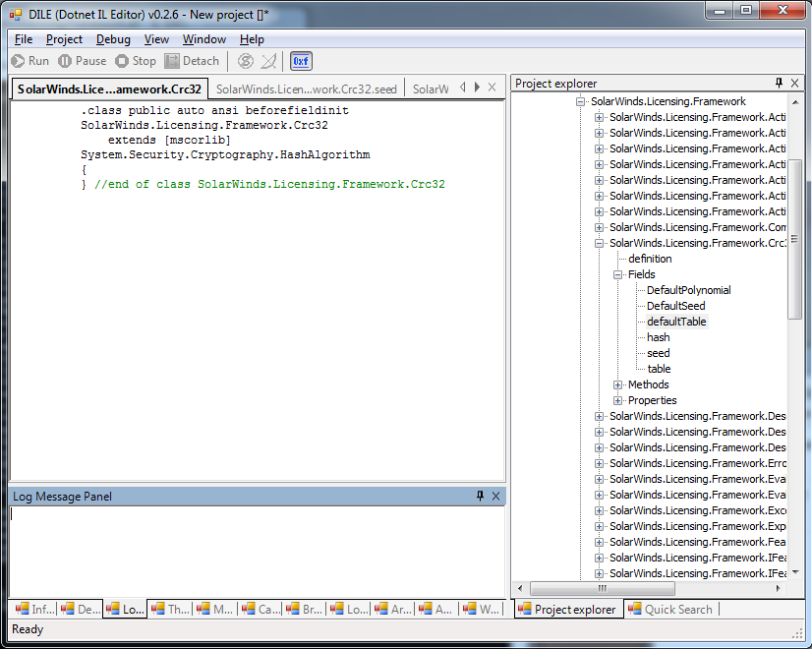This screenshot has height=649, width=812.
Task: Click inside the Log Message Panel text area
Action: [x=257, y=551]
